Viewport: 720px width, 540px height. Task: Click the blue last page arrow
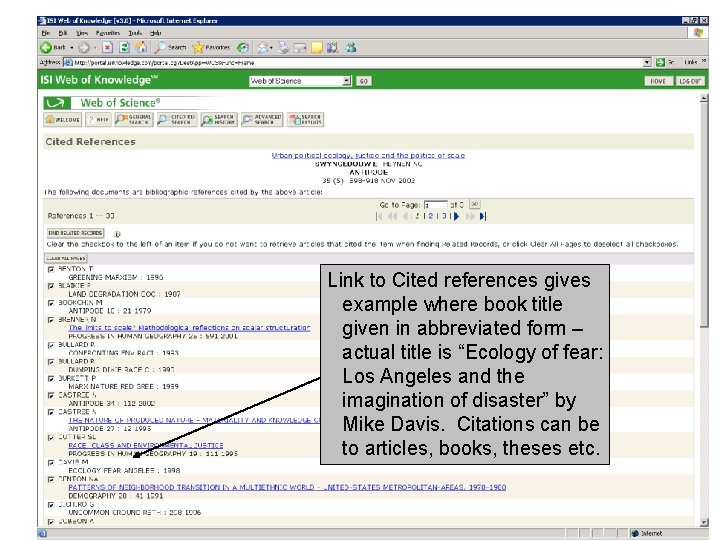(482, 216)
